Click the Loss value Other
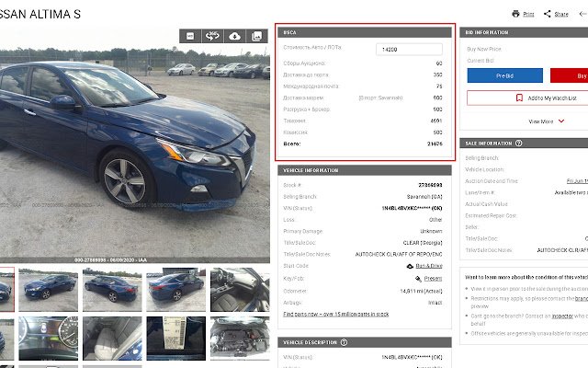Image resolution: width=588 pixels, height=368 pixels. tap(435, 220)
